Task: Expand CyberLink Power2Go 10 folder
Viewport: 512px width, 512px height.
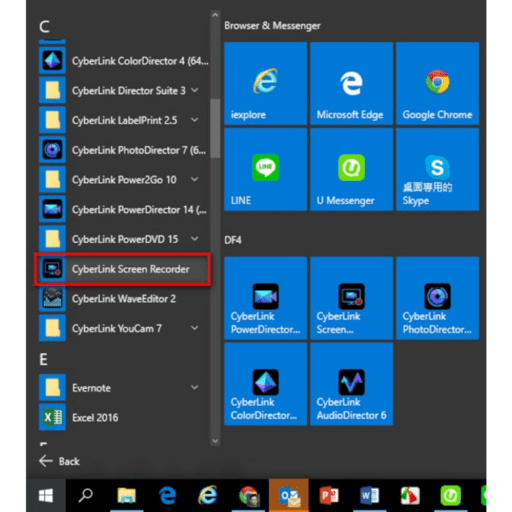Action: point(195,179)
